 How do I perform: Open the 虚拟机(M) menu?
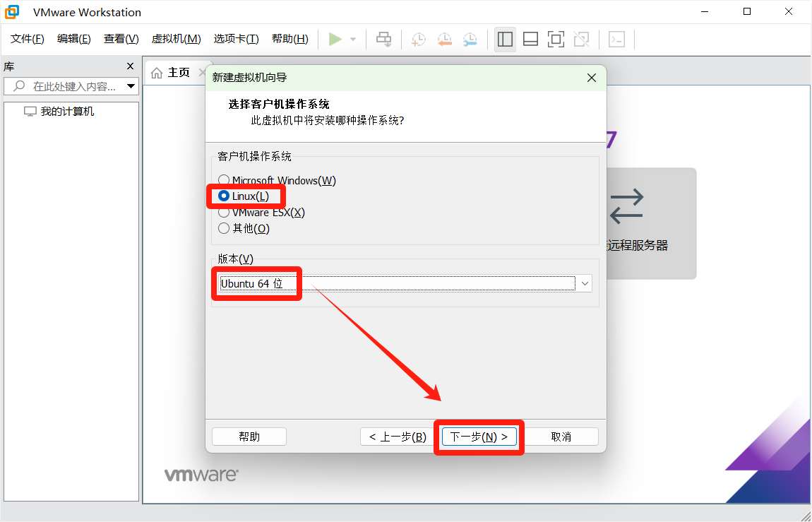coord(176,39)
